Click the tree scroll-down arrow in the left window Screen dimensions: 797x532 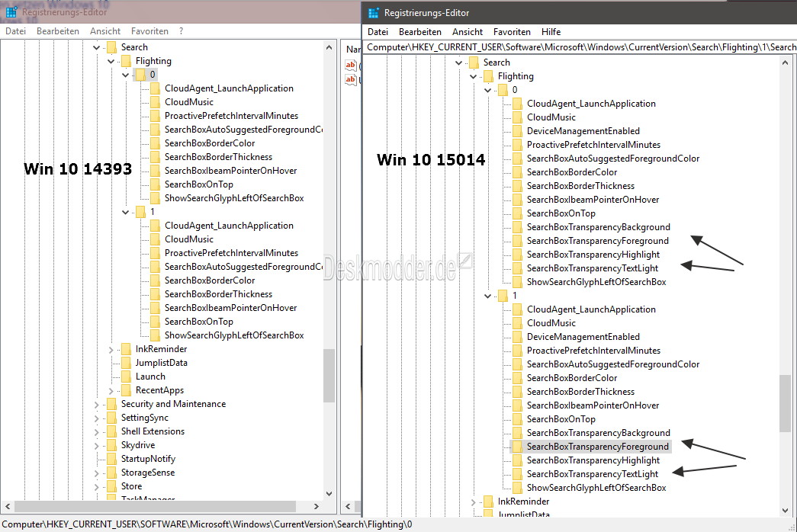tap(329, 493)
